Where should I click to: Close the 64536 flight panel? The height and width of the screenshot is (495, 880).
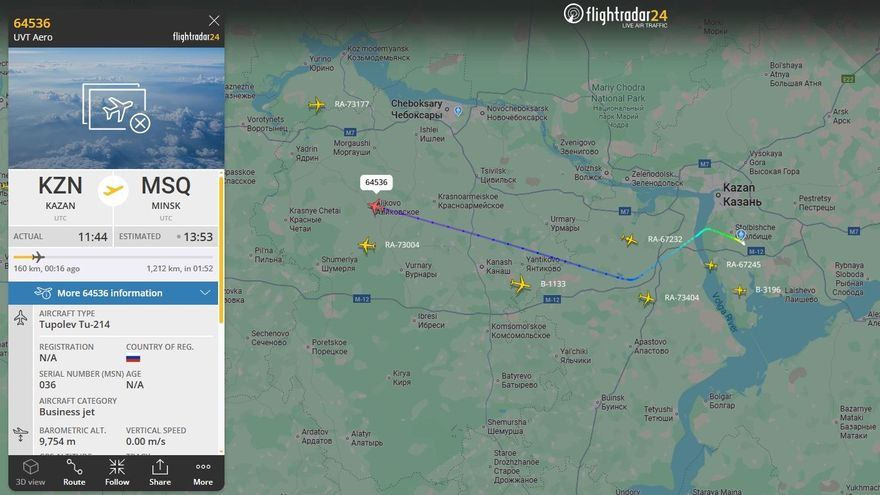214,21
